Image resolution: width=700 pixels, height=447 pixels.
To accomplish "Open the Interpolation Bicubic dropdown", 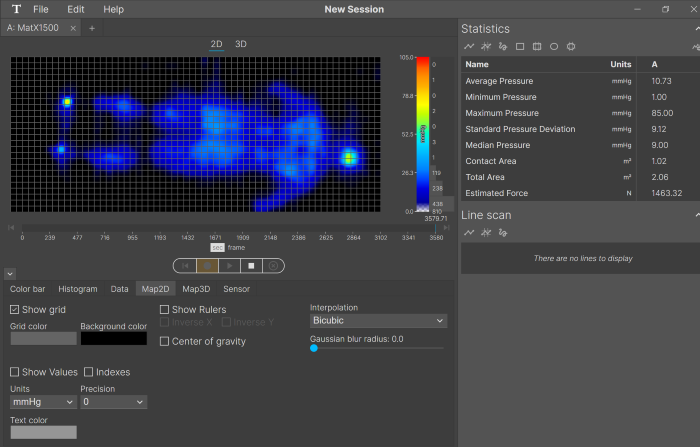I will 378,321.
